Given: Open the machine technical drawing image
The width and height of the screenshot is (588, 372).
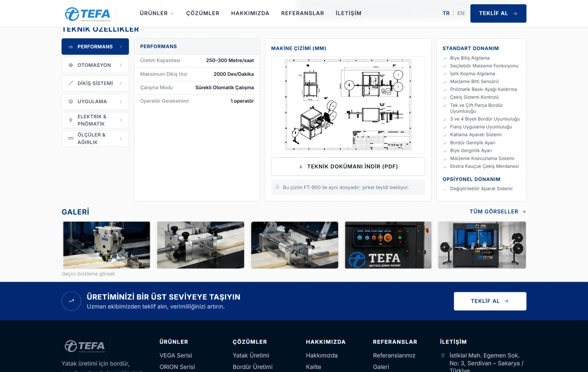Looking at the screenshot, I should (x=348, y=105).
